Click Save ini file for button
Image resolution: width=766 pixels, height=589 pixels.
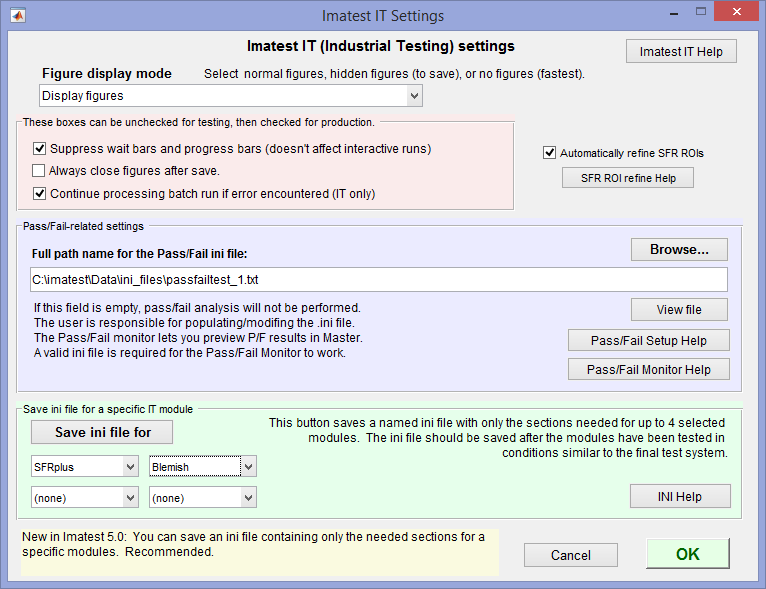point(102,432)
